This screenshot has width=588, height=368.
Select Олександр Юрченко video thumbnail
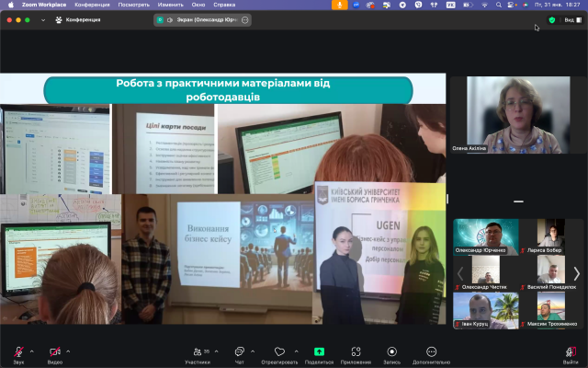(x=485, y=236)
